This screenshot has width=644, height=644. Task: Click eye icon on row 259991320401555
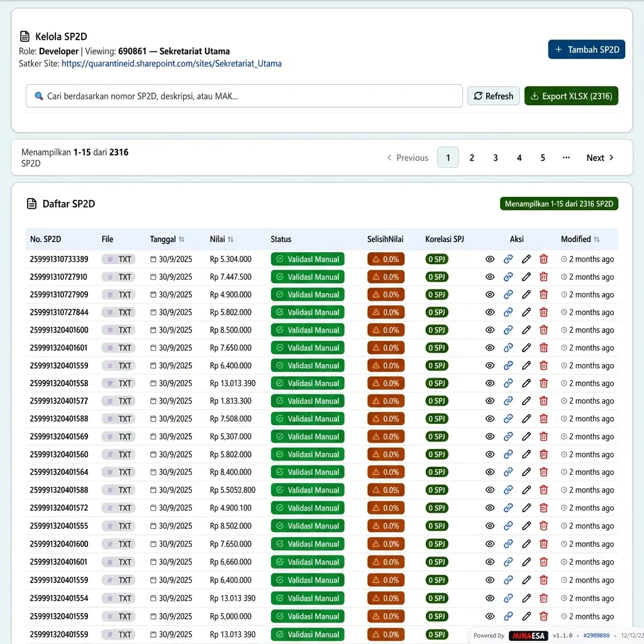(x=490, y=526)
